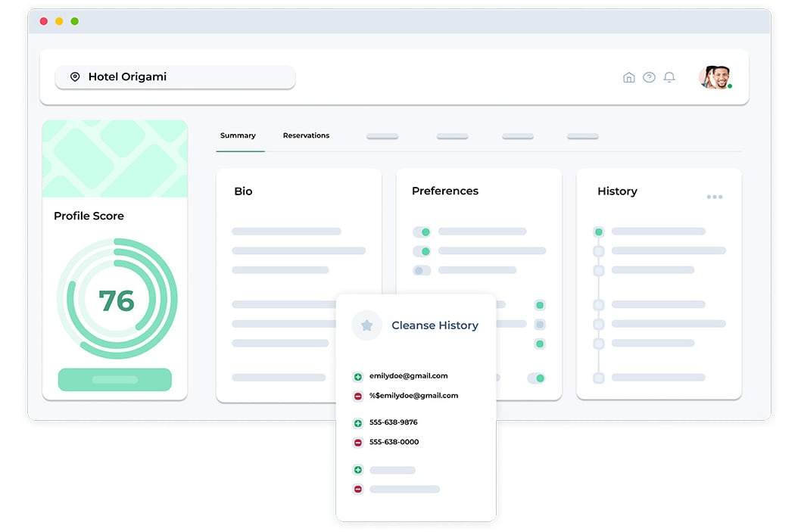This screenshot has width=798, height=532.
Task: Click the home icon in the header
Action: click(628, 77)
